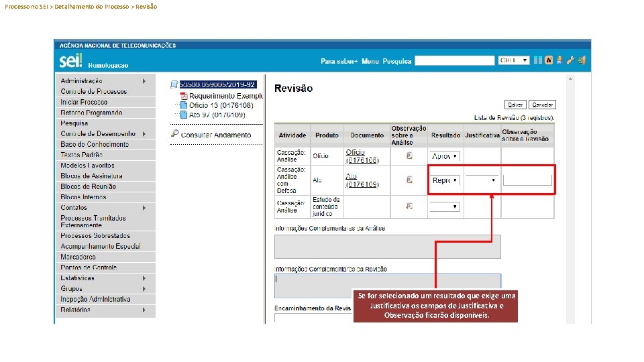644x362 pixels.
Task: Open Resultado dropdown in the Ofício row
Action: [445, 156]
